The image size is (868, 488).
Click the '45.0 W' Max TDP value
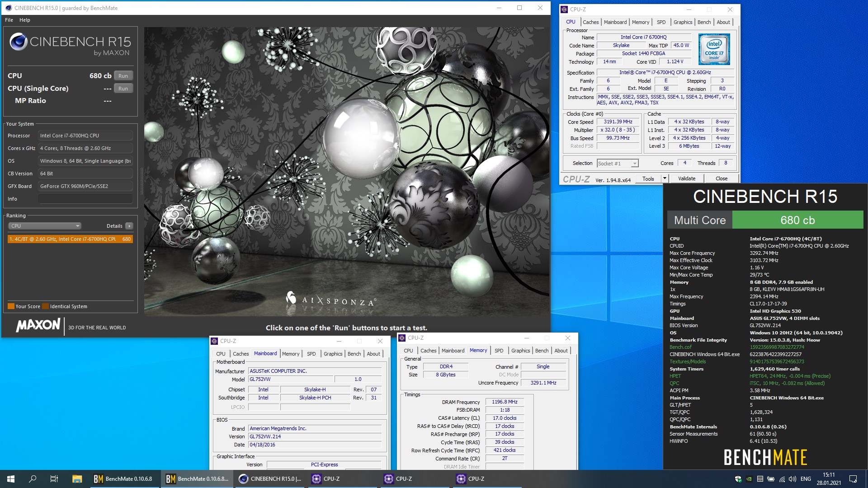pos(681,45)
